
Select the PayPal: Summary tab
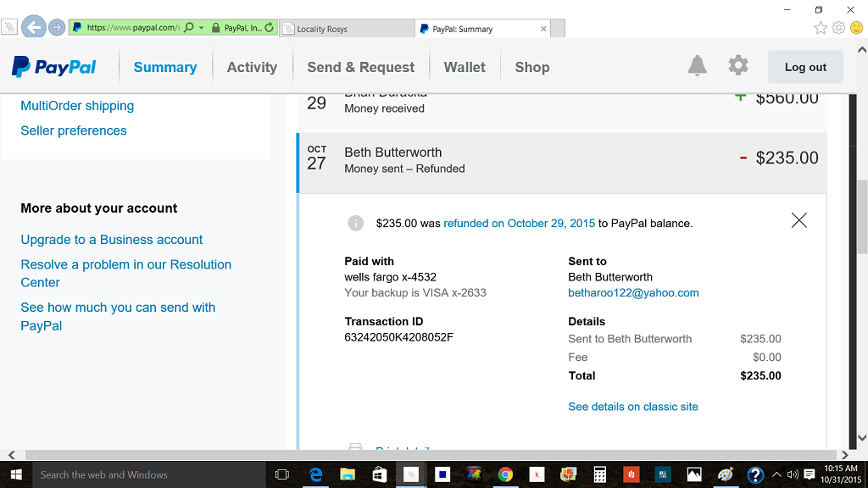(482, 29)
